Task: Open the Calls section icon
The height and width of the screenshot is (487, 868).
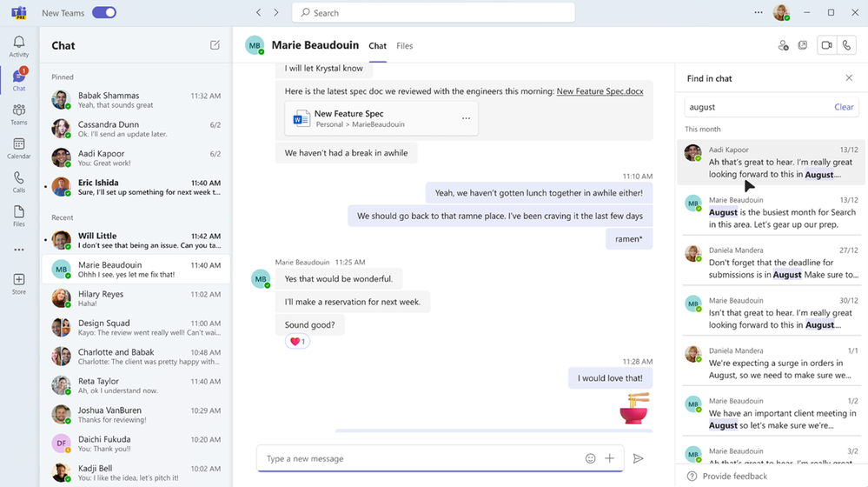Action: pos(18,182)
